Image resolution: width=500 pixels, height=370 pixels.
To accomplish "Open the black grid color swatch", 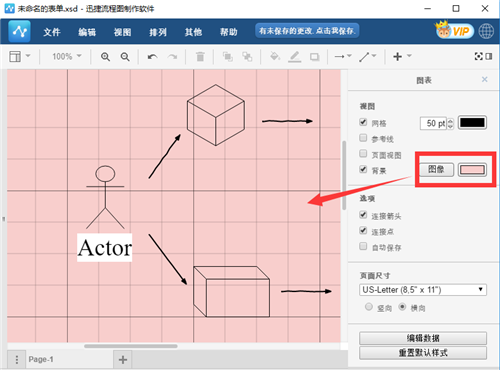I will point(472,123).
